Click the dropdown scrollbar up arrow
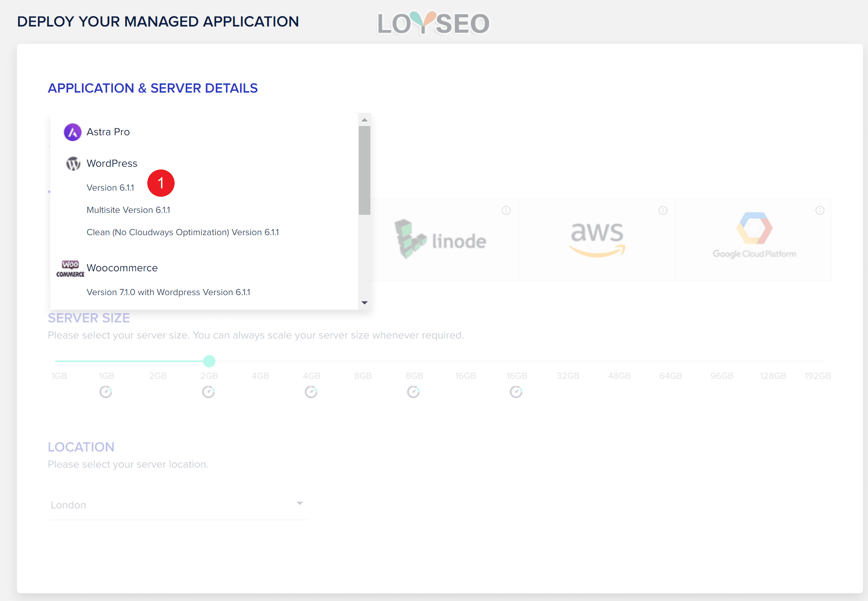The width and height of the screenshot is (868, 601). pyautogui.click(x=365, y=120)
